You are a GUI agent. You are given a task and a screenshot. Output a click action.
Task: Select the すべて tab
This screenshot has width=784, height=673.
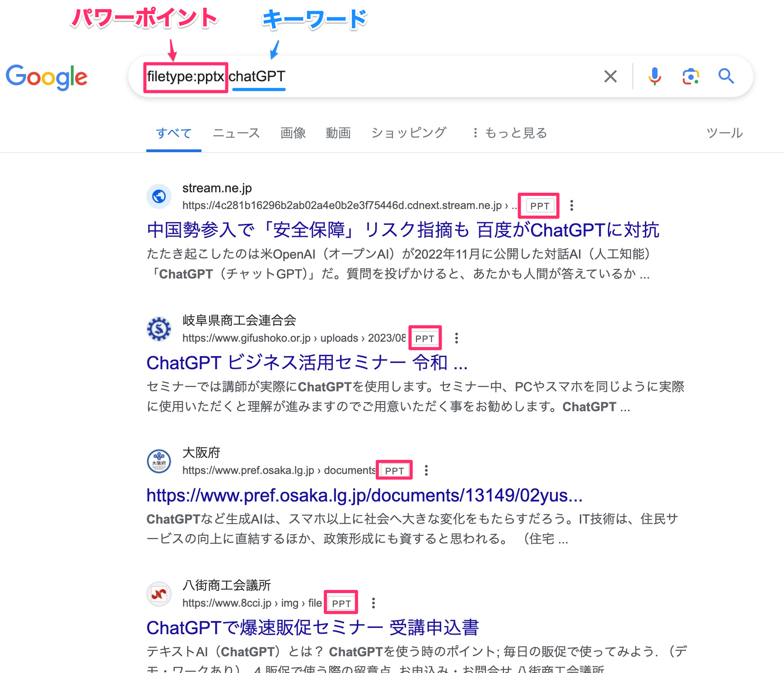pyautogui.click(x=174, y=133)
